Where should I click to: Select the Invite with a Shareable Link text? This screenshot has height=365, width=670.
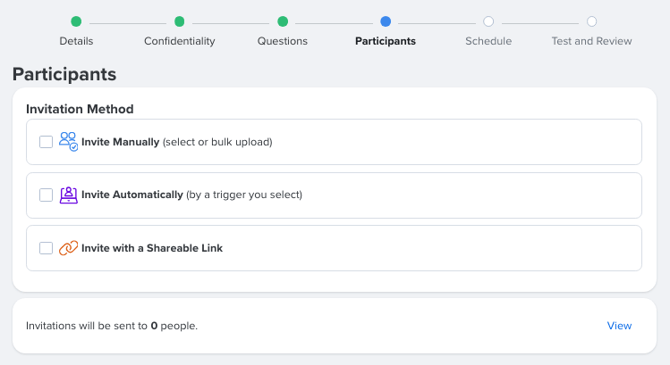coord(152,248)
